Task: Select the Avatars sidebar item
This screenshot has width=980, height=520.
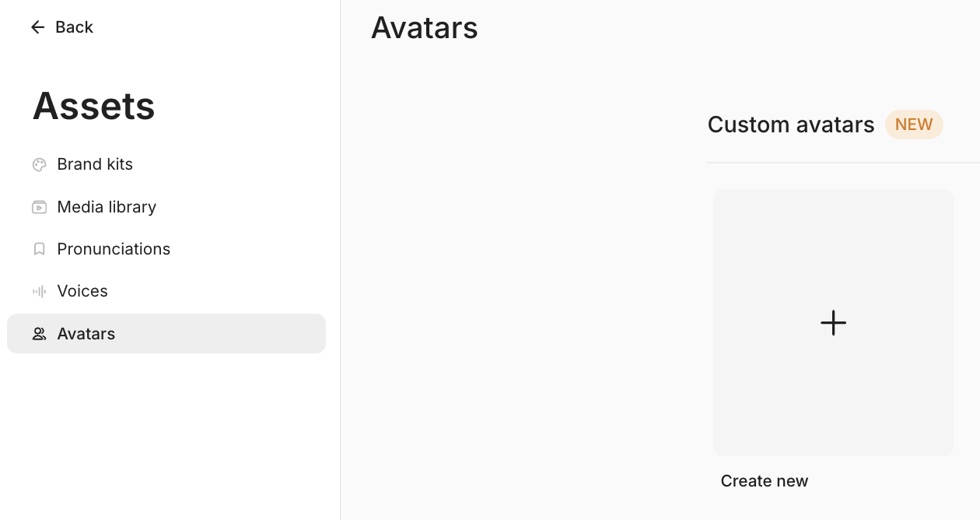Action: pyautogui.click(x=86, y=334)
